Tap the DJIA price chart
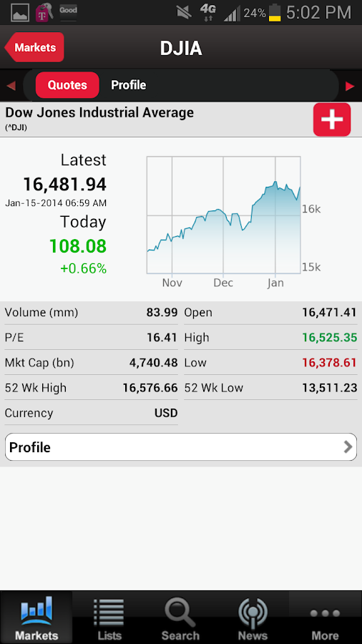 point(224,215)
